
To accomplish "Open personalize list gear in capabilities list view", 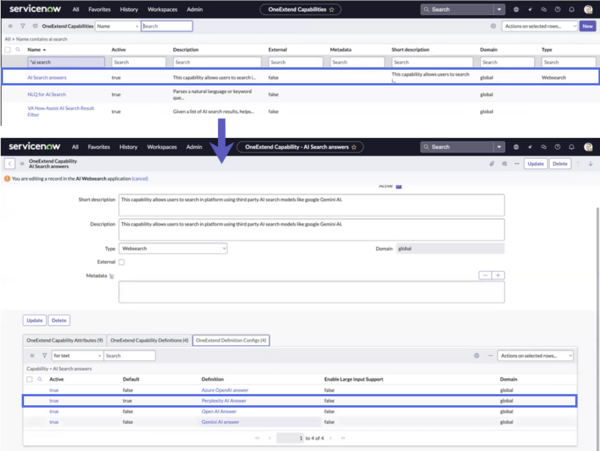I will 493,26.
